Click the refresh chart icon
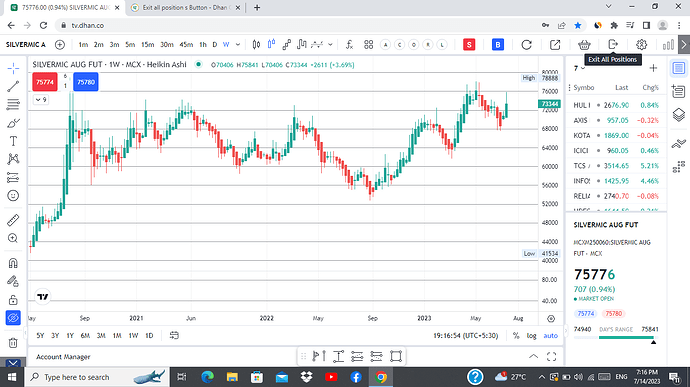690x387 pixels. pyautogui.click(x=526, y=44)
